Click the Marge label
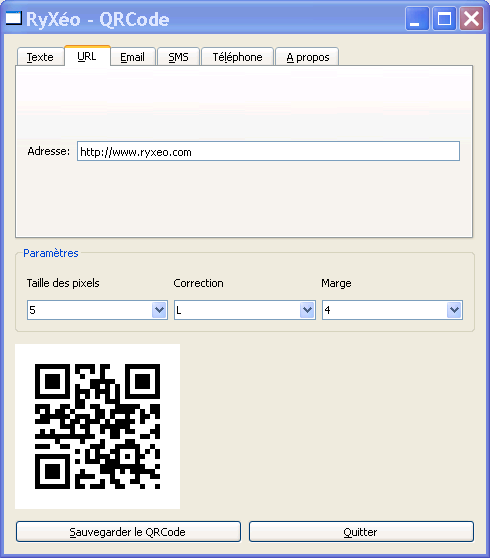The width and height of the screenshot is (490, 558). [x=336, y=284]
